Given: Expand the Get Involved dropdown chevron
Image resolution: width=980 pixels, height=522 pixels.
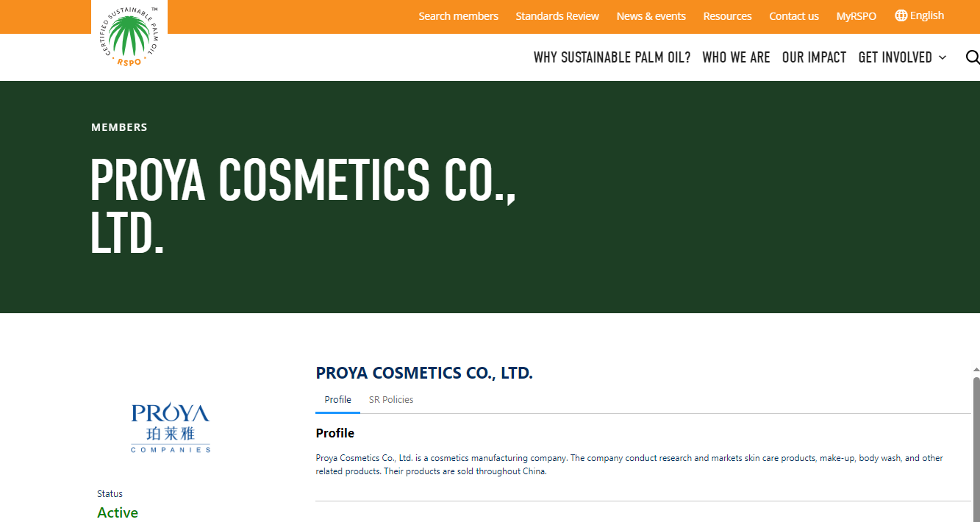Looking at the screenshot, I should coord(943,57).
